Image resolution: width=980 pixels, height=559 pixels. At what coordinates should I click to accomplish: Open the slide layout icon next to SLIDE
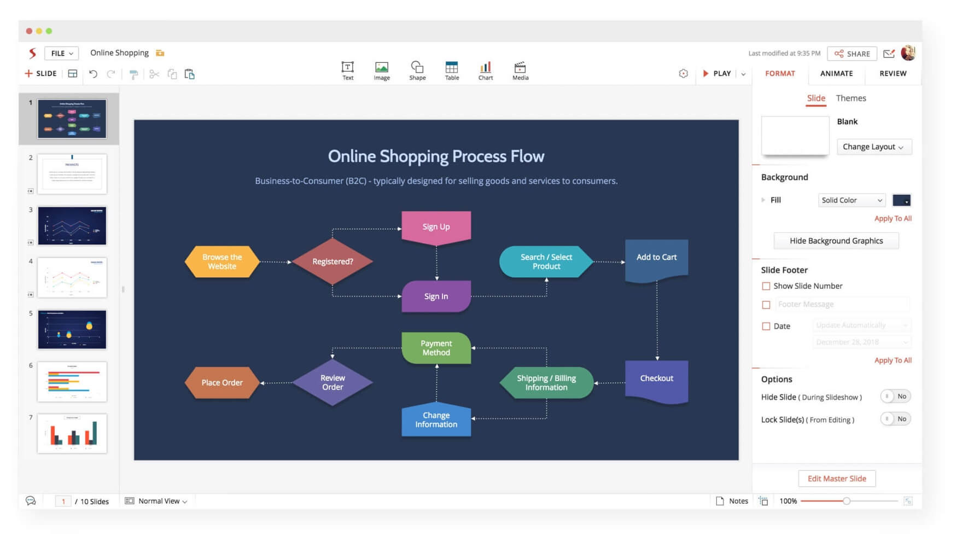tap(73, 73)
